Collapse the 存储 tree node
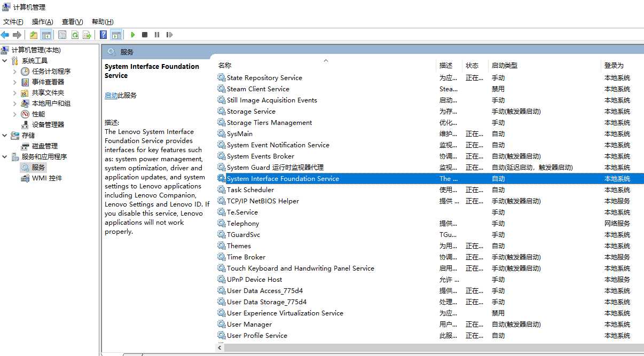 (x=5, y=135)
